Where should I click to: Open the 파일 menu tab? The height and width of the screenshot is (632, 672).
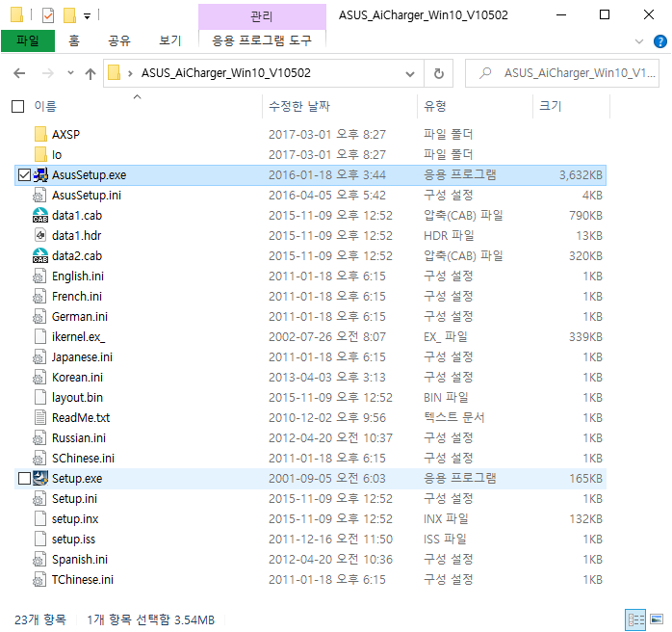pos(28,40)
